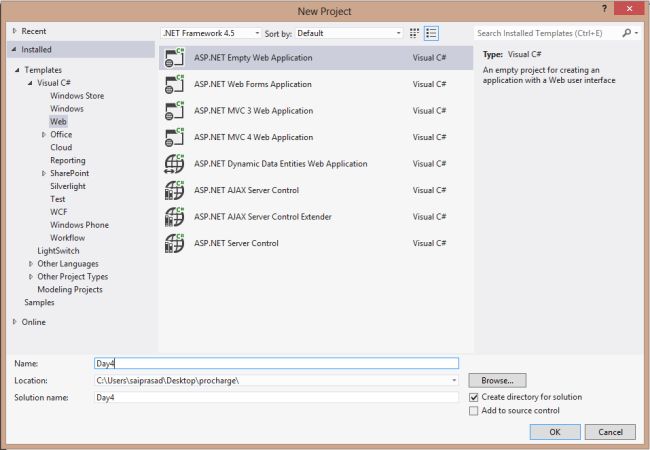Image resolution: width=650 pixels, height=450 pixels.
Task: Select the LightSwitch tree item
Action: pyautogui.click(x=58, y=251)
